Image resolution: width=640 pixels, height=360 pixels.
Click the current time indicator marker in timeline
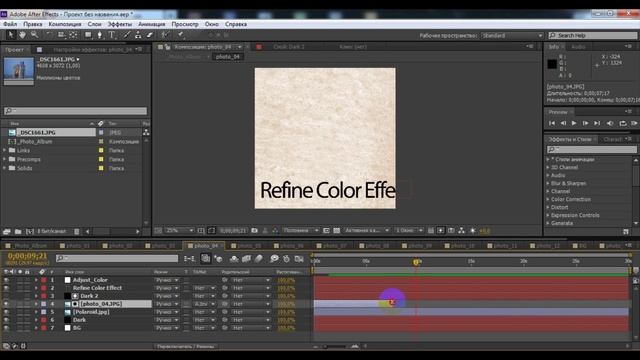tap(416, 262)
